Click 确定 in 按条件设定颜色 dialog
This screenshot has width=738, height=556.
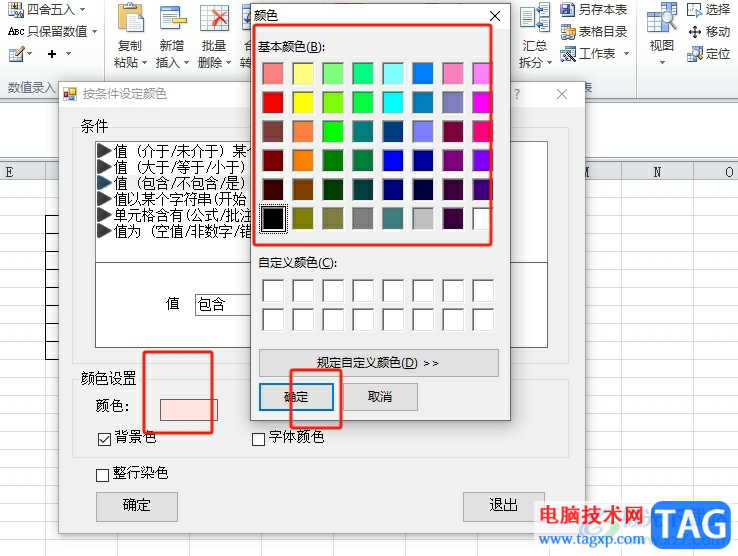136,507
